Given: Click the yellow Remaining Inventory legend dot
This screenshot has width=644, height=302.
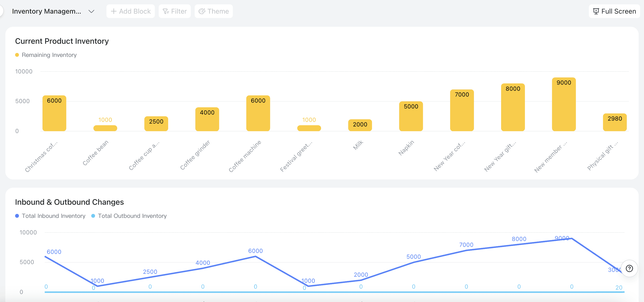Looking at the screenshot, I should [x=17, y=55].
